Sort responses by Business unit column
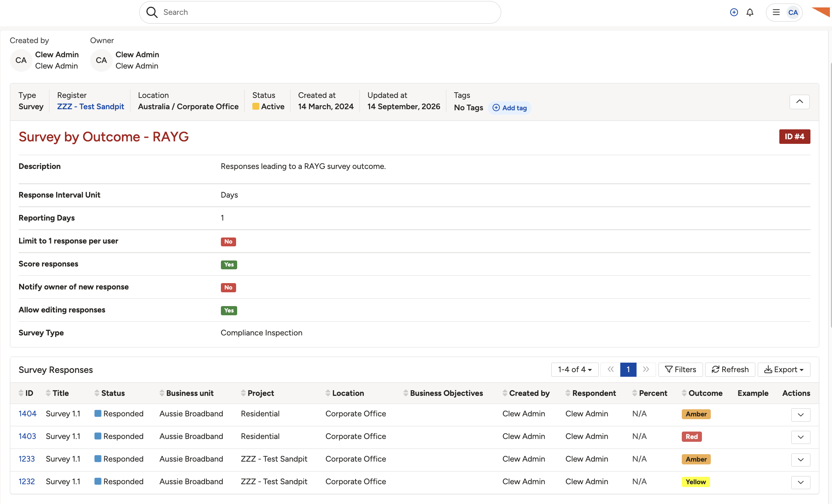 click(x=187, y=393)
